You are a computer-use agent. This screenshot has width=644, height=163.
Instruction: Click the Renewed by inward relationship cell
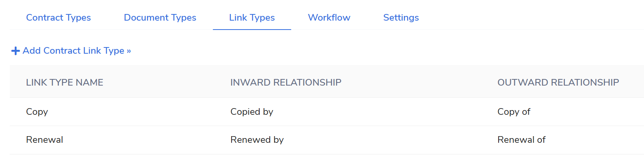pyautogui.click(x=257, y=140)
